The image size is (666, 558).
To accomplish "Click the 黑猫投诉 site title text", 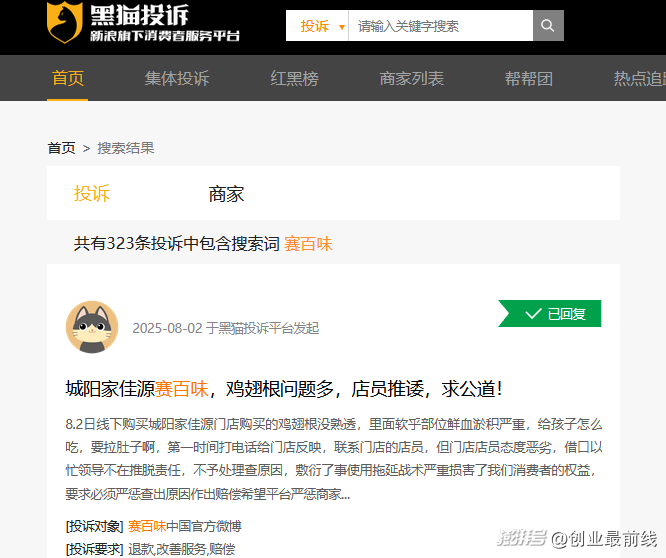I will tap(139, 15).
